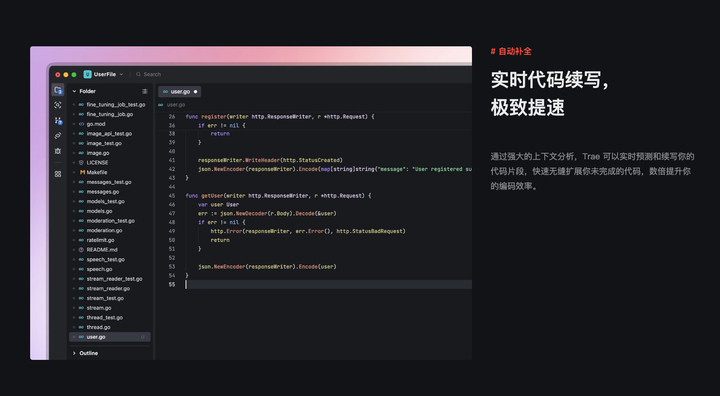Viewport: 720px width, 396px height.
Task: Collapse the Folder tree section
Action: [74, 91]
